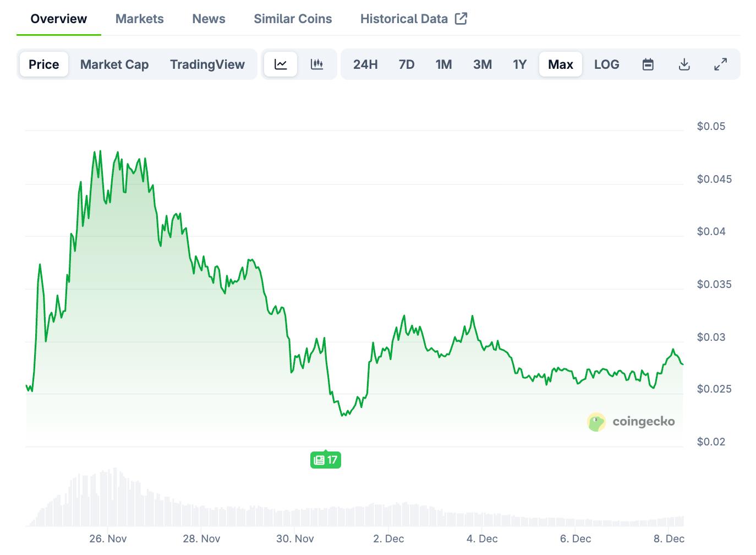Screen dimensions: 756x555
Task: Switch chart to Market Cap
Action: 114,64
